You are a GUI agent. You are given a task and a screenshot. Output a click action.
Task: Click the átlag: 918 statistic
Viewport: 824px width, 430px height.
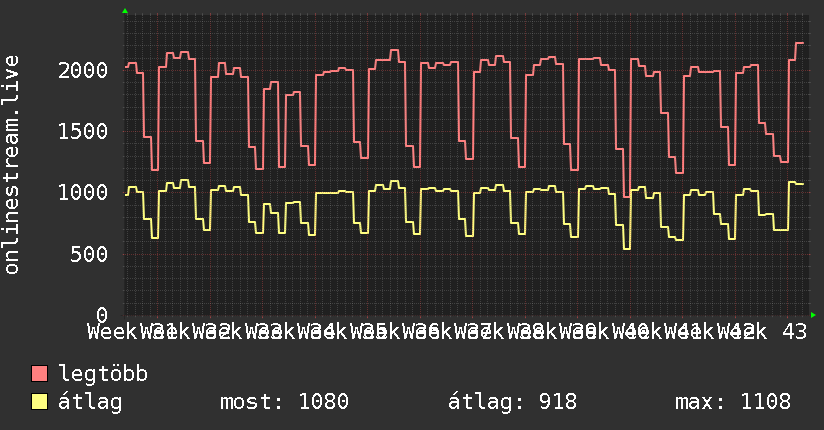point(512,402)
